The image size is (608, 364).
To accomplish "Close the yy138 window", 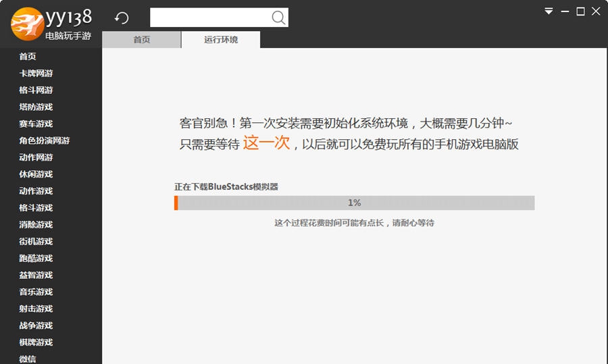I will pos(596,11).
